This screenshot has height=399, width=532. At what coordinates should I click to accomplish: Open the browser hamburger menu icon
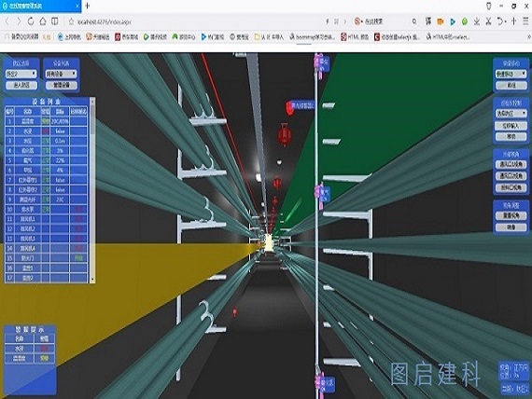pyautogui.click(x=525, y=21)
